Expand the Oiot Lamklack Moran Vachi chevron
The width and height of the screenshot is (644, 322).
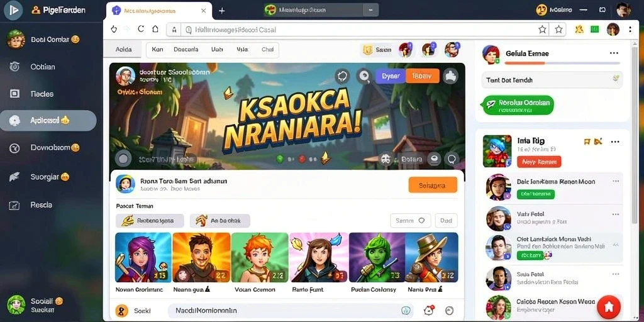tap(616, 245)
